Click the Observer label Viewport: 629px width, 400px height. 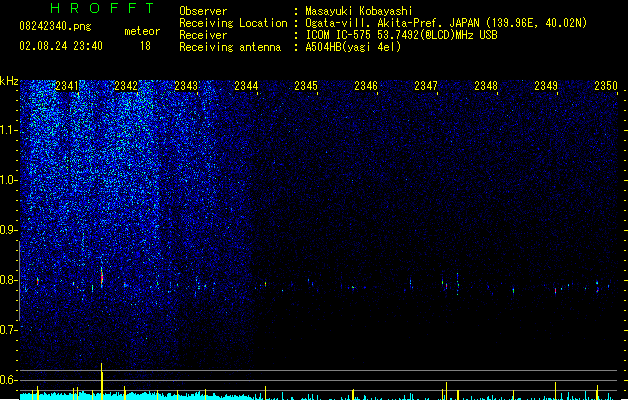(203, 11)
